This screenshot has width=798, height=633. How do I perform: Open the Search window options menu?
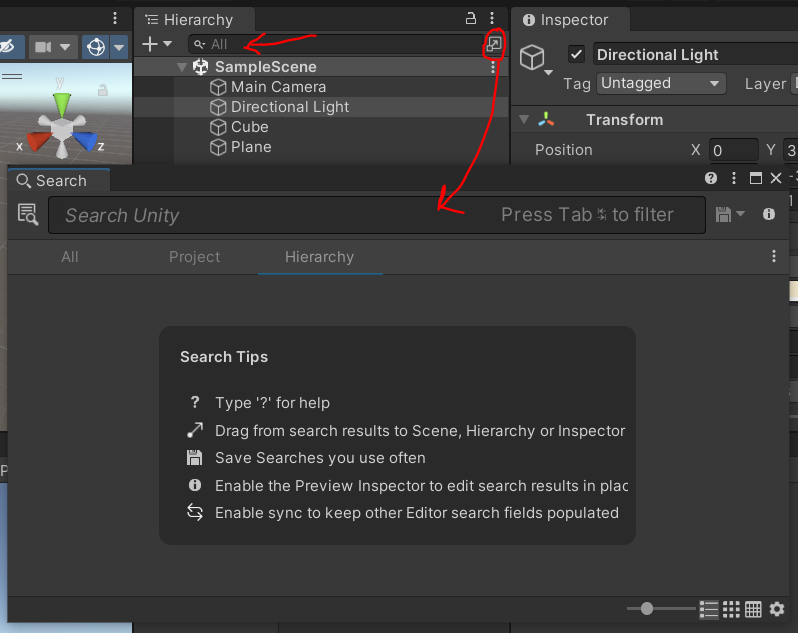pos(733,178)
